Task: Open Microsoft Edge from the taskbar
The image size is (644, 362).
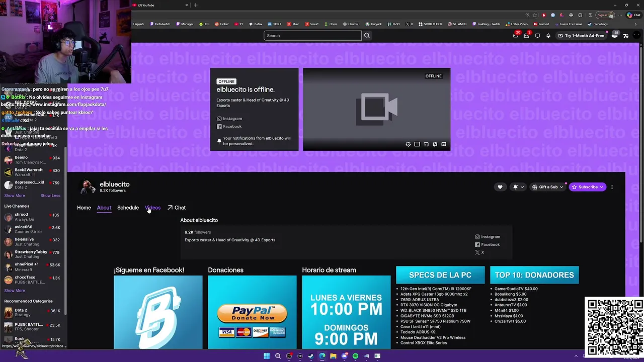Action: (x=322, y=356)
